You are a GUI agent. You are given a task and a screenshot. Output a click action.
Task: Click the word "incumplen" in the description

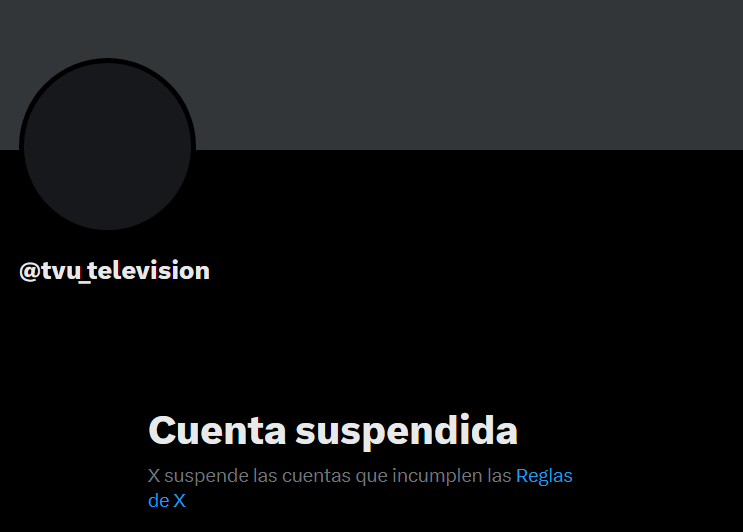click(x=437, y=476)
